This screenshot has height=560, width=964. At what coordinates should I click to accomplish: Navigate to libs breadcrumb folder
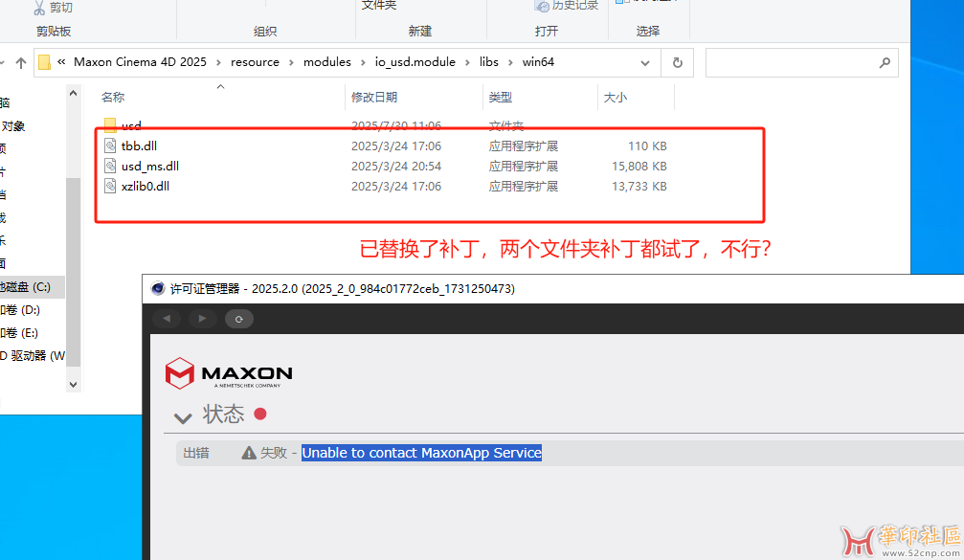tap(489, 62)
